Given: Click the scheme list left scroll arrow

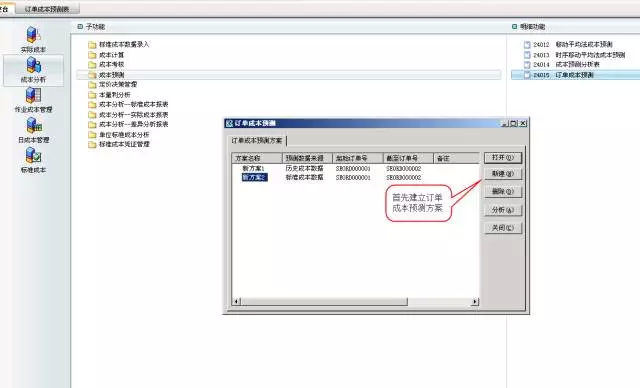Looking at the screenshot, I should click(x=236, y=302).
